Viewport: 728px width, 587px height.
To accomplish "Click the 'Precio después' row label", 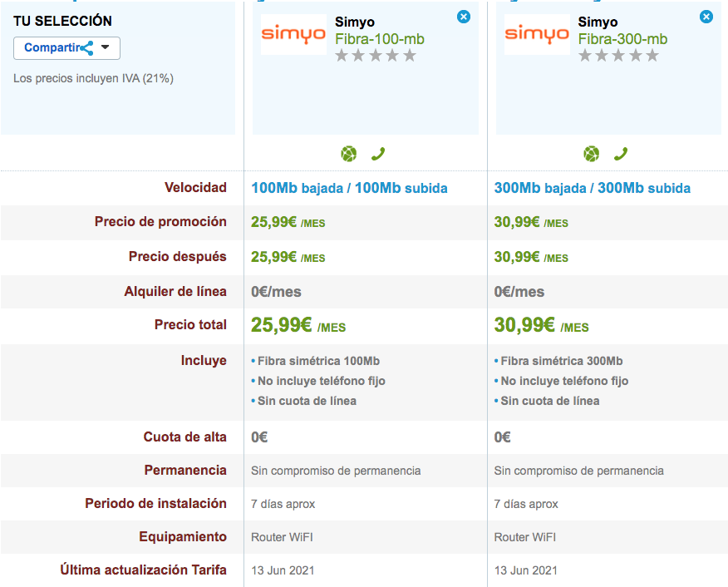I will 177,256.
